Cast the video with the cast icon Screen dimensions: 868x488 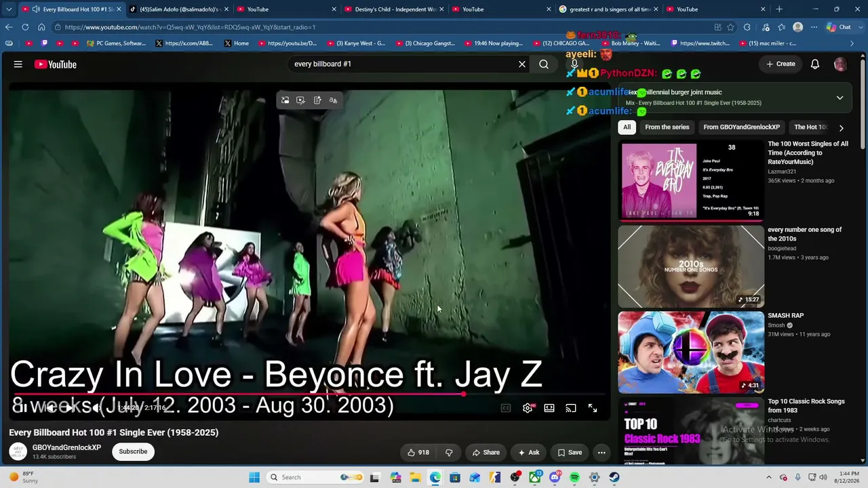(x=571, y=408)
